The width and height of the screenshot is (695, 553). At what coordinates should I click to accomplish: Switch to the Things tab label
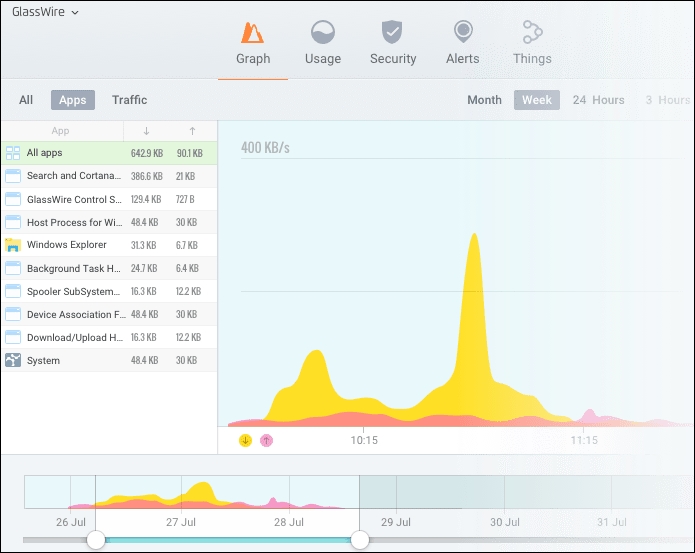532,58
